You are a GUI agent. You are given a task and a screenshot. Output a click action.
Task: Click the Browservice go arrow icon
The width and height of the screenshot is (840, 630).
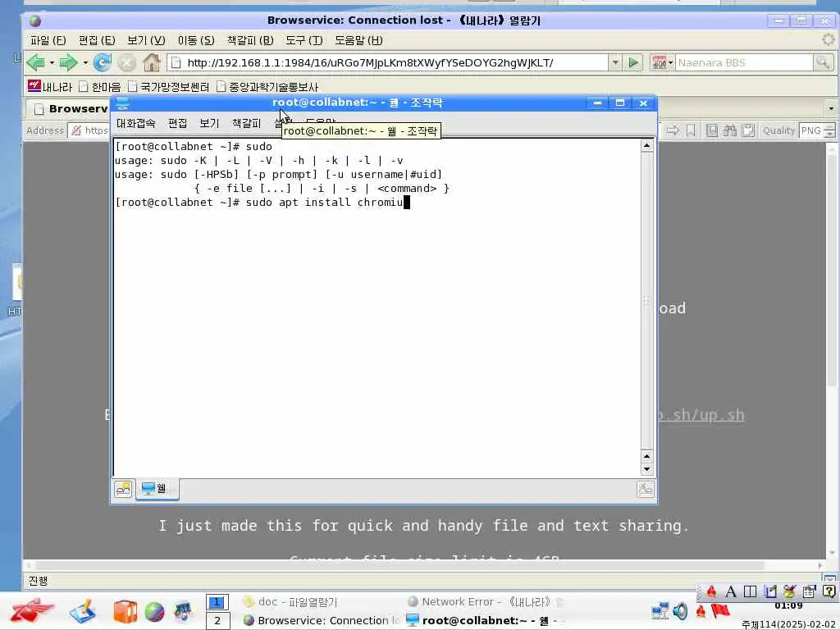[673, 130]
